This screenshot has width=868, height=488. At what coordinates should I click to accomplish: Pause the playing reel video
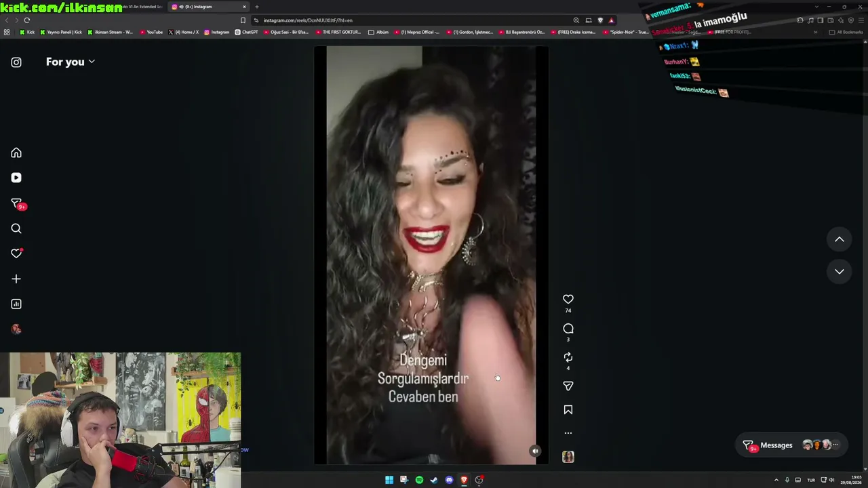click(431, 256)
